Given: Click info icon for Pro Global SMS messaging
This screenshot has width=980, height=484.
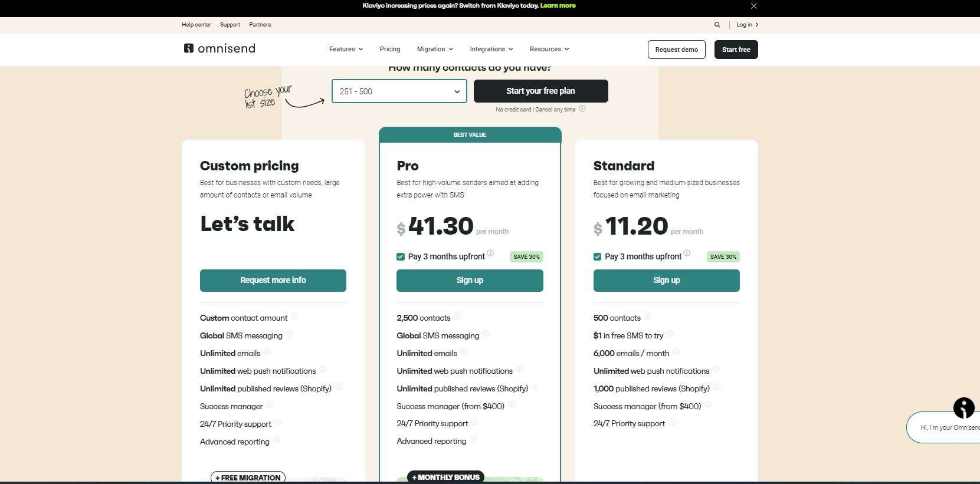Looking at the screenshot, I should [486, 334].
